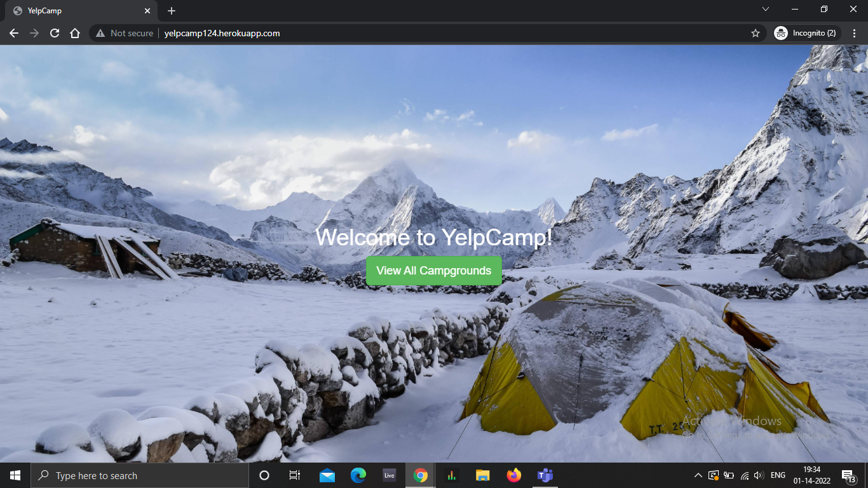Viewport: 868px width, 488px height.
Task: Open the green bar chart app in the taskbar
Action: click(452, 475)
